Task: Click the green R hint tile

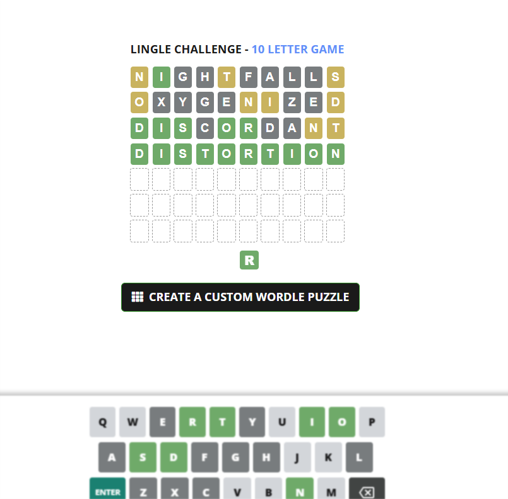Action: [249, 260]
